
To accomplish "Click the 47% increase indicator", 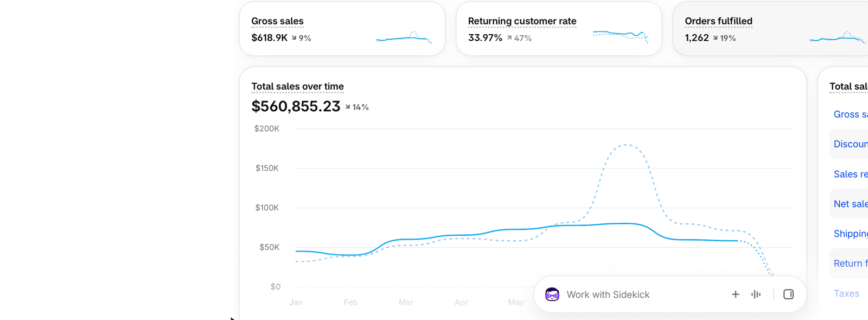I will click(519, 38).
